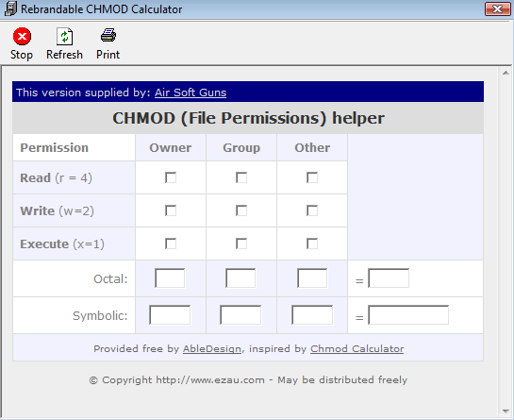Open the Air Soft Guns link
The image size is (514, 420).
191,92
